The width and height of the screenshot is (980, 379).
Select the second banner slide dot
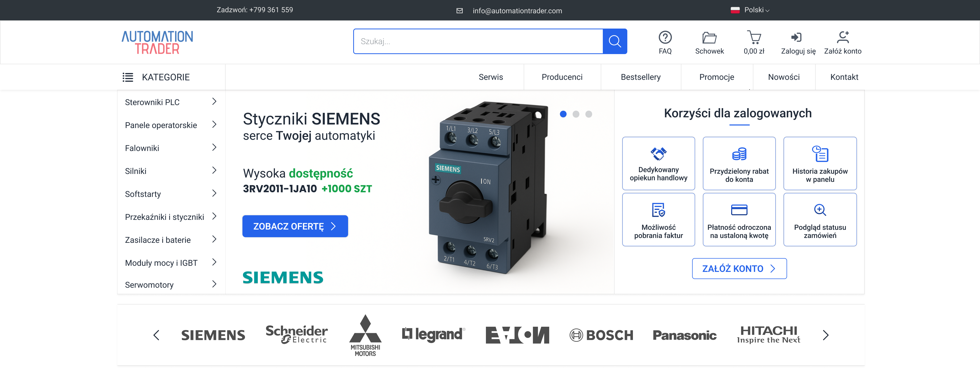pyautogui.click(x=576, y=114)
